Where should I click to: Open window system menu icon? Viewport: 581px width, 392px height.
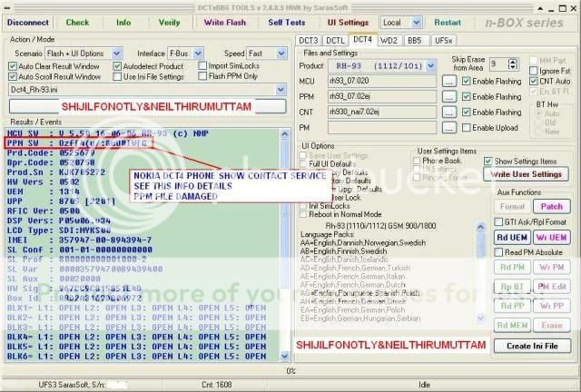pos(6,8)
